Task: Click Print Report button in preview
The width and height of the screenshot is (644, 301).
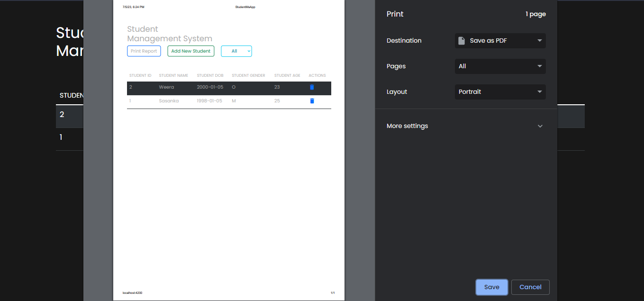Action: (144, 51)
